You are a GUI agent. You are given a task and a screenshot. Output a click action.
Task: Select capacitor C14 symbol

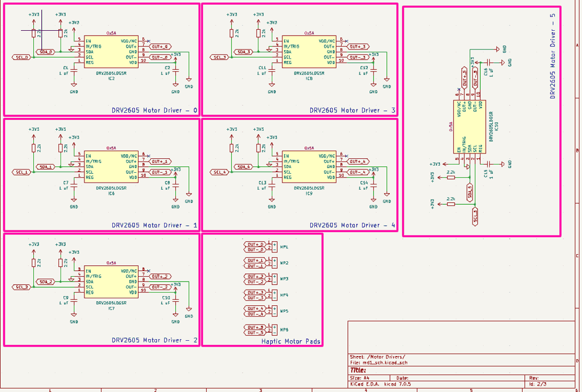[374, 186]
